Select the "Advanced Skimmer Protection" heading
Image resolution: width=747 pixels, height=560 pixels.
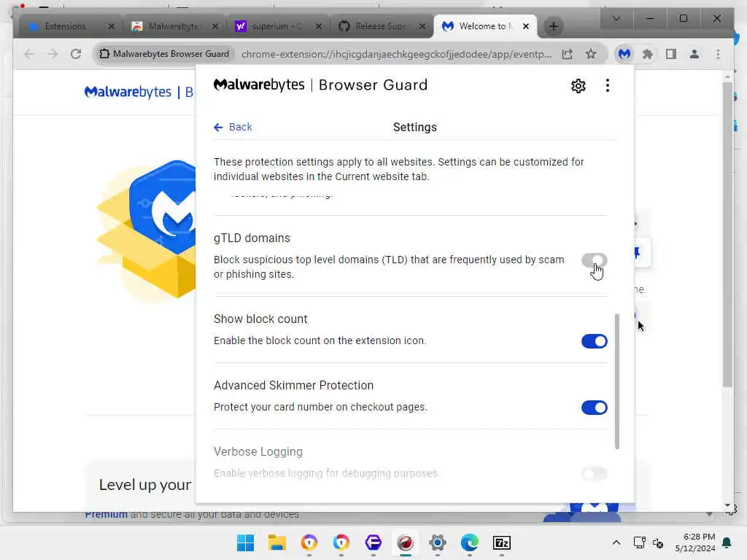click(x=293, y=385)
